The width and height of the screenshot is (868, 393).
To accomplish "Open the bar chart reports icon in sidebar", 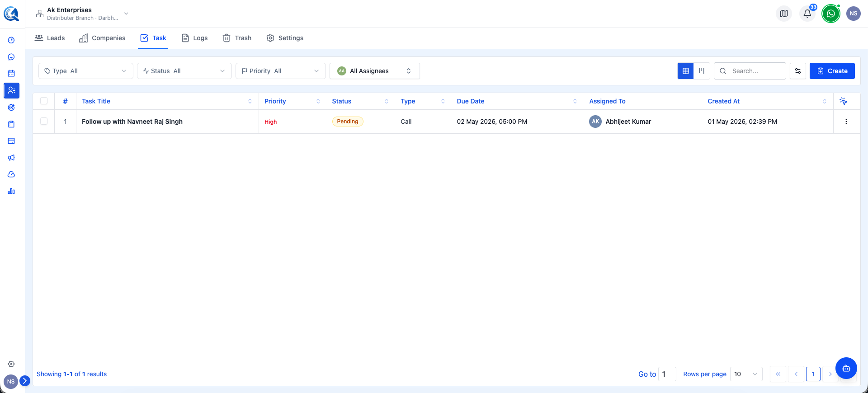I will [11, 191].
